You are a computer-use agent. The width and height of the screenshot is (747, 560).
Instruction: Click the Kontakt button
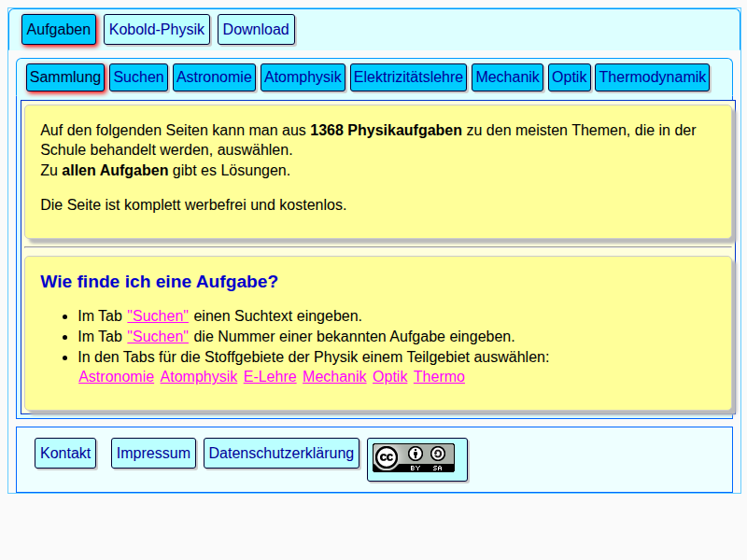tap(65, 453)
